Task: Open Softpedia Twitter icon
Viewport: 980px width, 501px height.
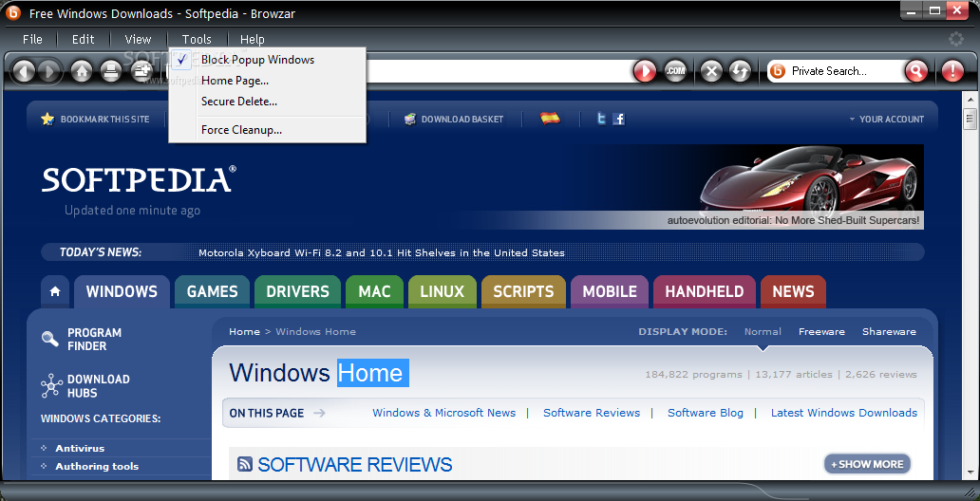Action: [601, 119]
